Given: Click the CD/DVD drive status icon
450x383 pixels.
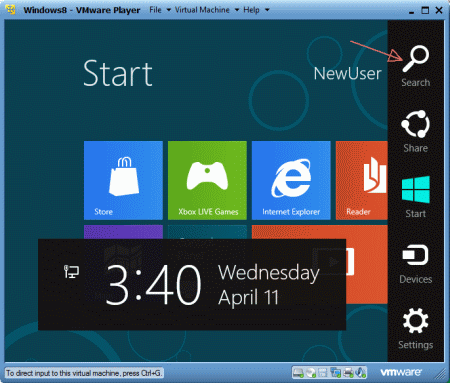Looking at the screenshot, I should [311, 372].
